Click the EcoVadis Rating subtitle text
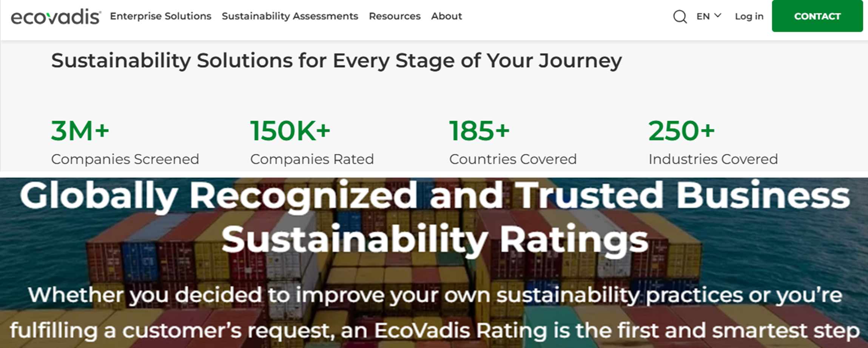The width and height of the screenshot is (868, 348). pos(434,312)
